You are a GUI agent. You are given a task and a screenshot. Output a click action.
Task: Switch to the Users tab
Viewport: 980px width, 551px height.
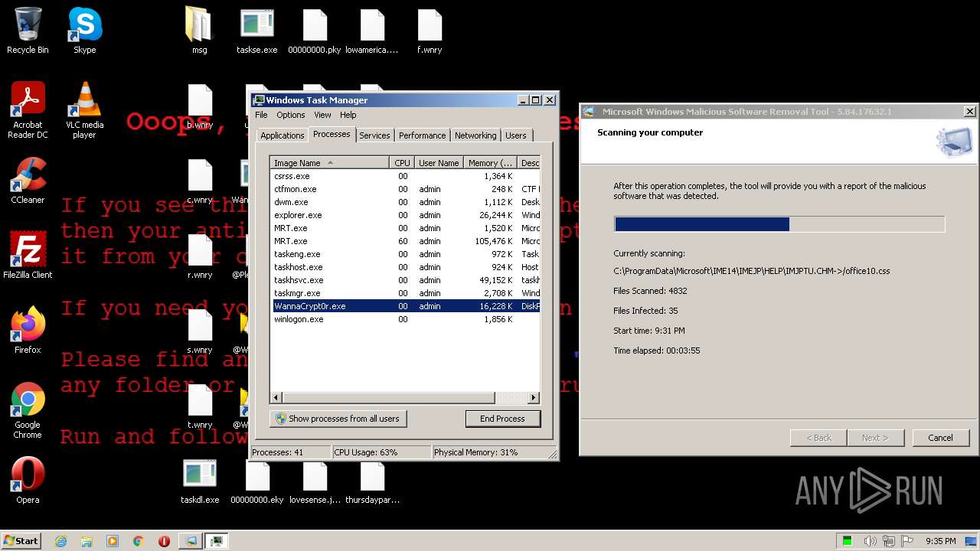pyautogui.click(x=515, y=135)
